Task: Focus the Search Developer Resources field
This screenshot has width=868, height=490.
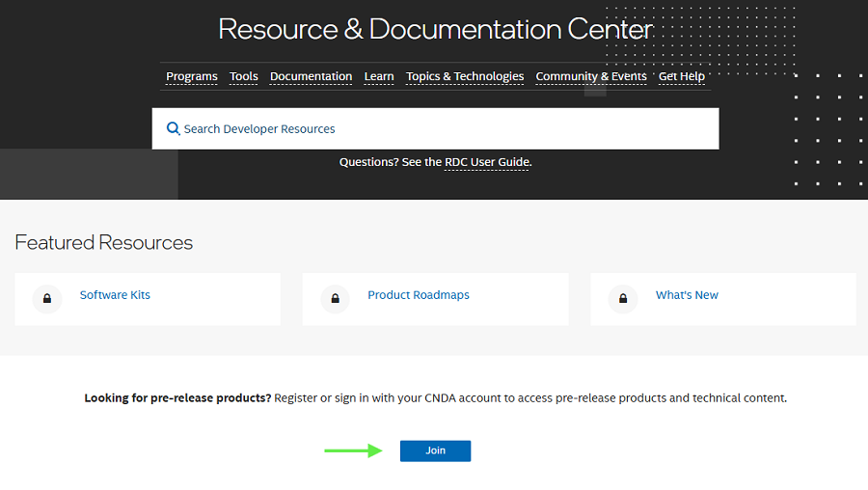Action: pyautogui.click(x=444, y=129)
